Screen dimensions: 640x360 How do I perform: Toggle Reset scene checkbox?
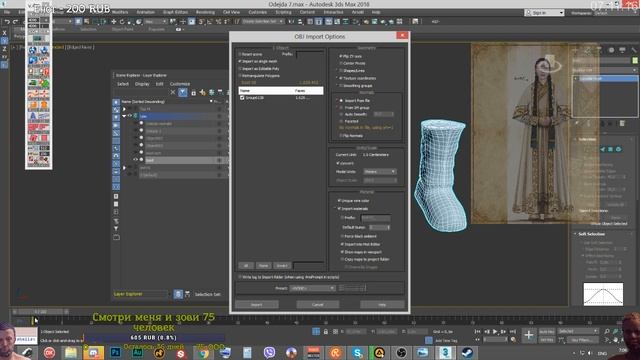pyautogui.click(x=240, y=54)
